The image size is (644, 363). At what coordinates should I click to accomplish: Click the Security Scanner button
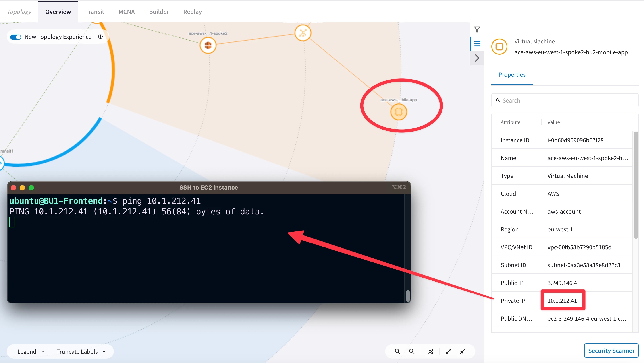tap(611, 350)
